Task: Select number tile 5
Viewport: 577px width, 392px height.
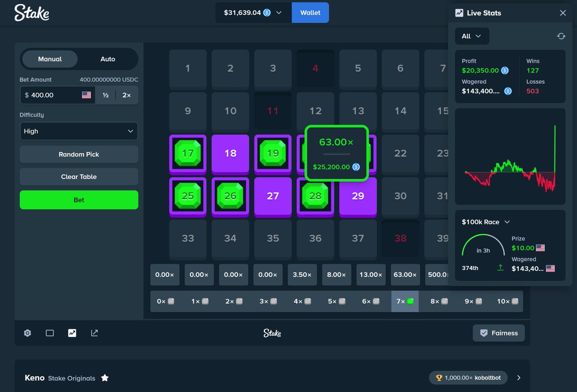Action: click(x=358, y=68)
